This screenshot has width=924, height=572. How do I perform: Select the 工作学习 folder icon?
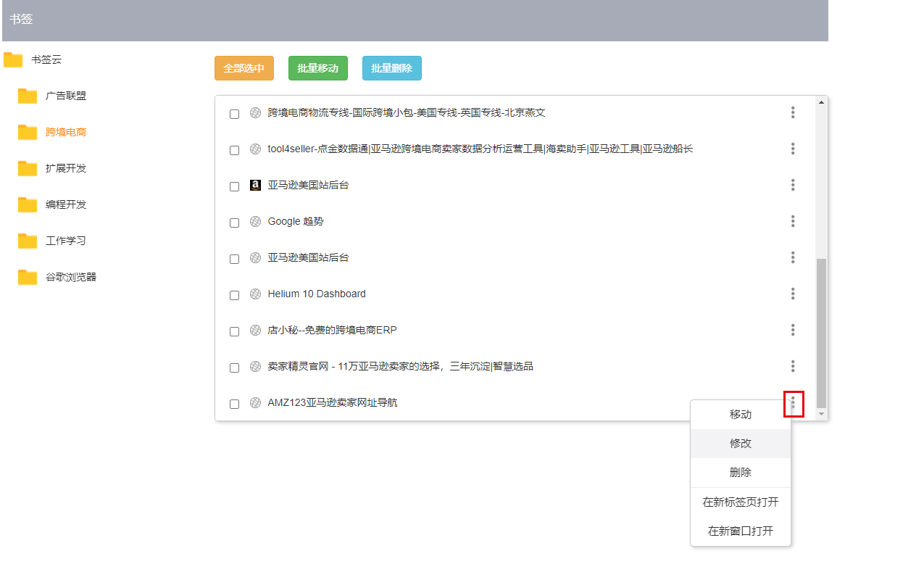[x=28, y=241]
